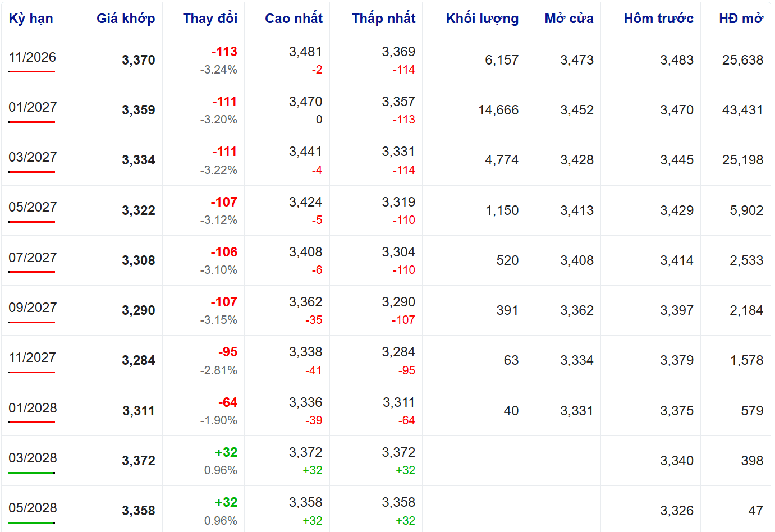Open the 01/2027 contract term
The image size is (775, 532).
tap(33, 107)
